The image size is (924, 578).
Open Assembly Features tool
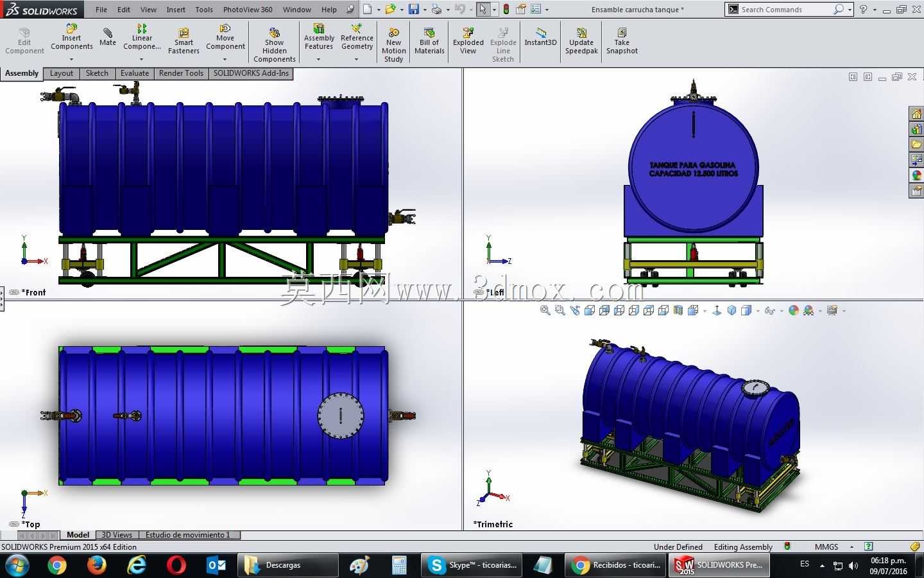pyautogui.click(x=319, y=37)
